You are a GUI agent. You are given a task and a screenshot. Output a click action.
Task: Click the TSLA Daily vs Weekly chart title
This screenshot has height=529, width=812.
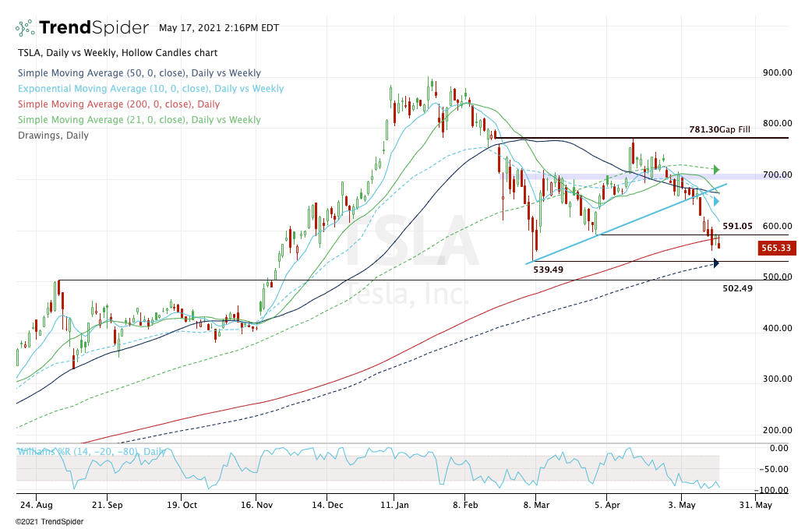(x=118, y=53)
